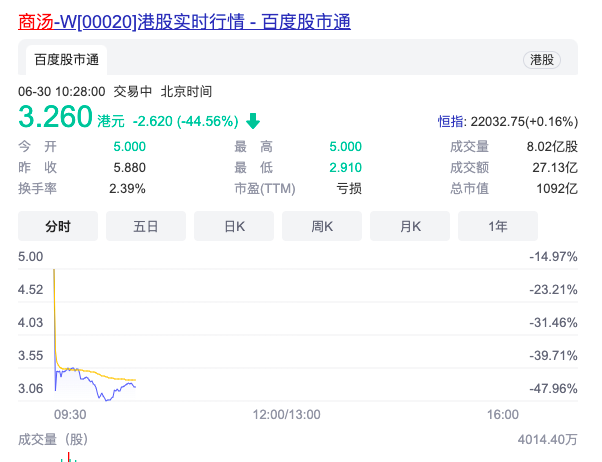Click the 今开 value 5.000
This screenshot has height=462, width=602.
coord(129,146)
